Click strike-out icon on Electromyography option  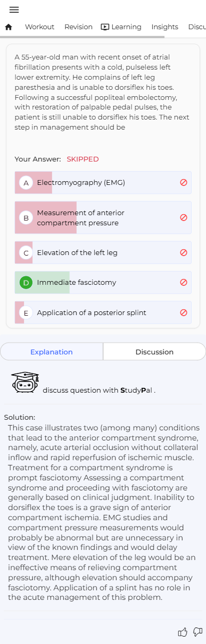click(184, 183)
